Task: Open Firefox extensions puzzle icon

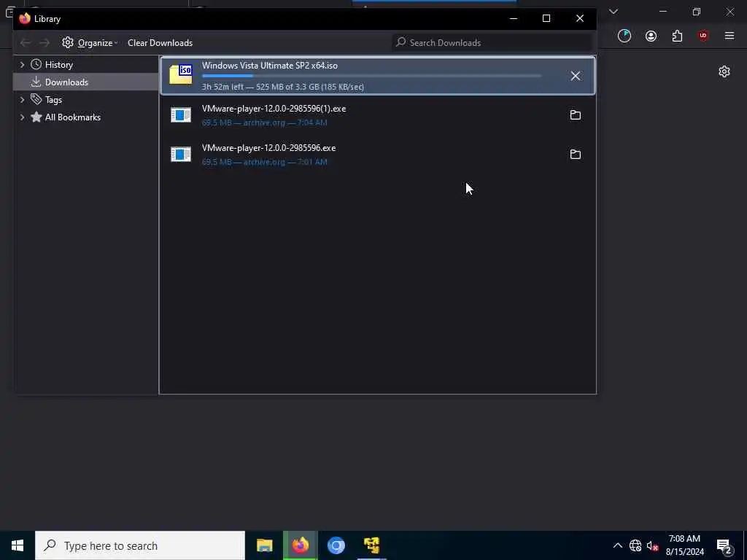Action: coord(677,36)
